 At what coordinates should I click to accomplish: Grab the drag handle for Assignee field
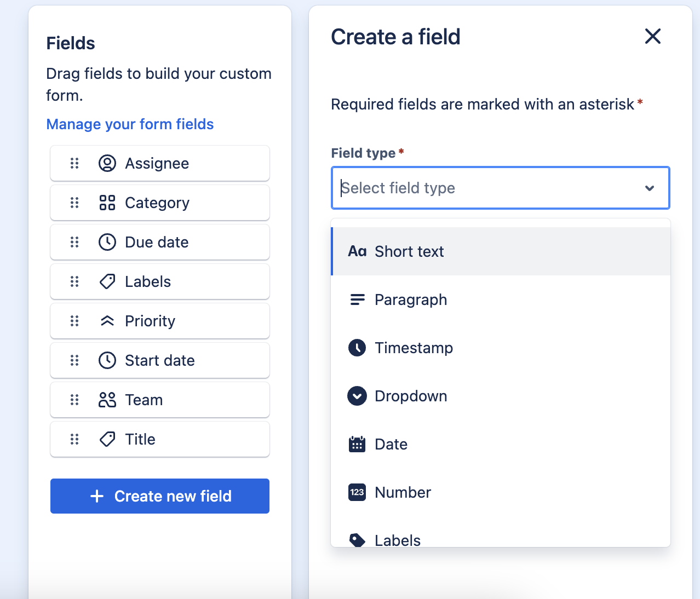click(x=74, y=163)
